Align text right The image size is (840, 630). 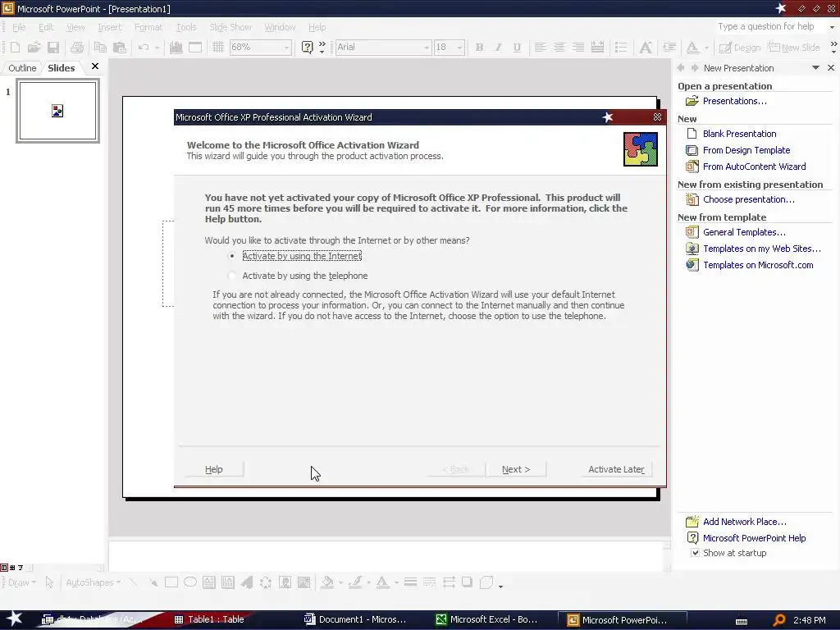tap(578, 47)
